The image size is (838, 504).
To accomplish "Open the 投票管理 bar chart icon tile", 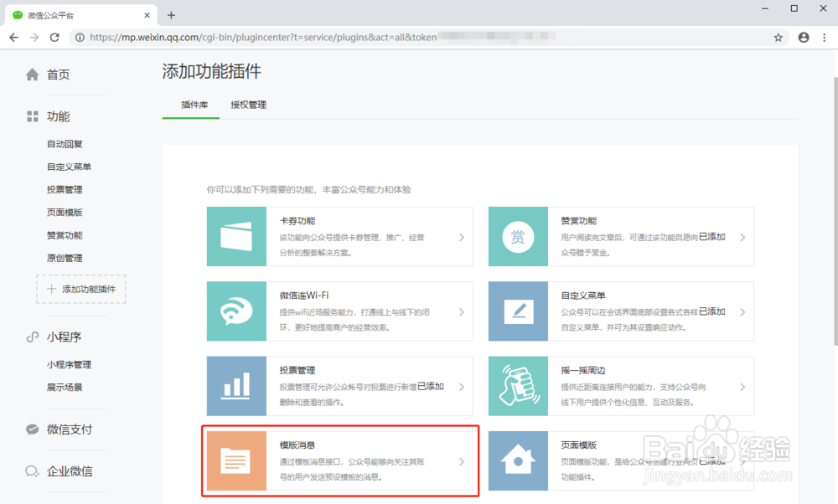I will 236,386.
